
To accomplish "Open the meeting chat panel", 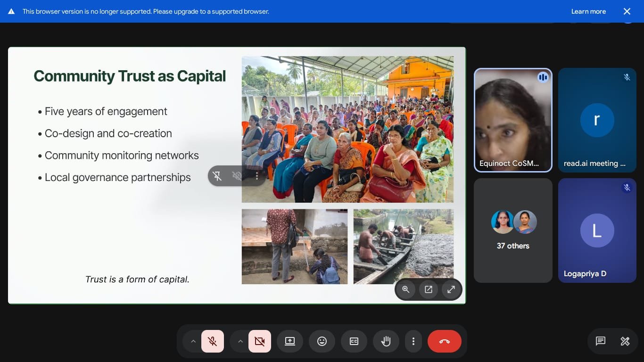I will click(600, 341).
